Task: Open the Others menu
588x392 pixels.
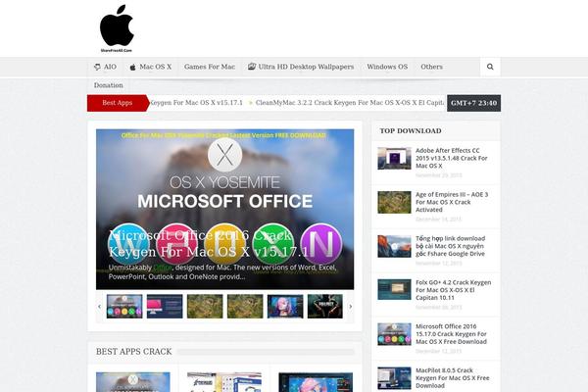Action: pos(431,67)
